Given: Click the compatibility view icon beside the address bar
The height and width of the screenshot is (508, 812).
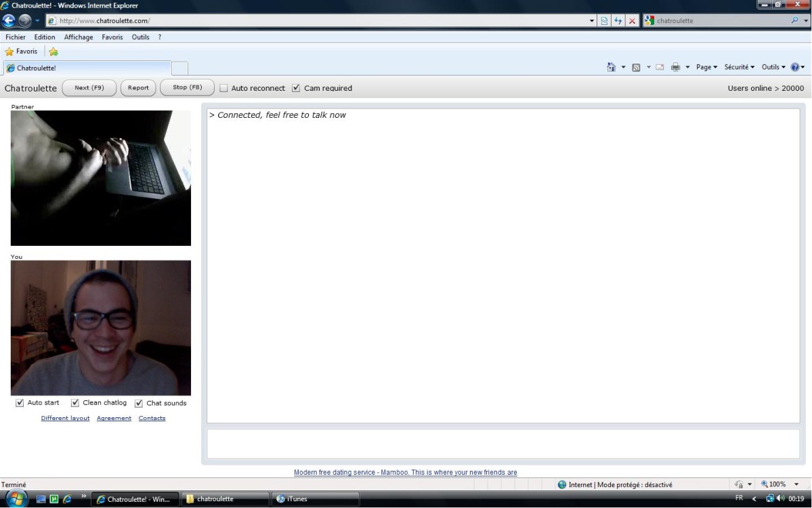Looking at the screenshot, I should point(604,21).
